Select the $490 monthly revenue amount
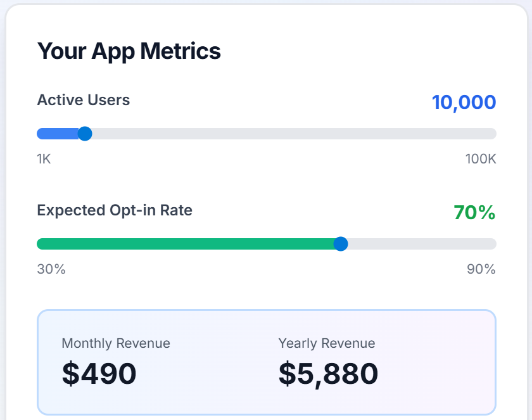Viewport: 532px width, 420px height. pyautogui.click(x=99, y=374)
